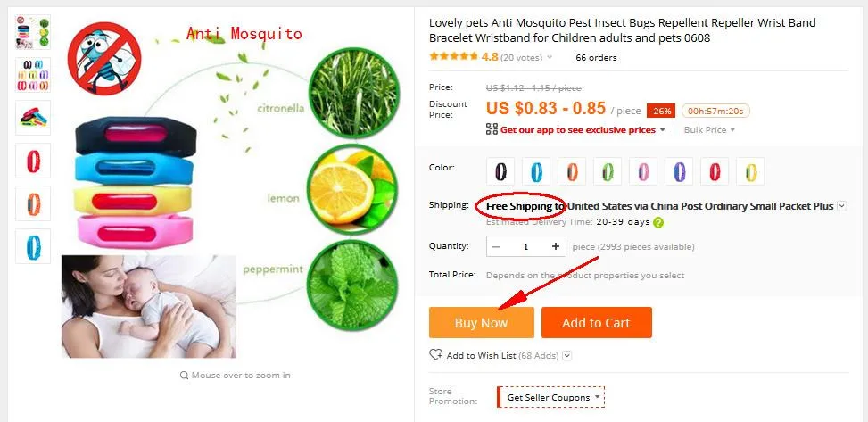This screenshot has height=422, width=868.
Task: Expand the Get Seller Coupons dropdown
Action: click(x=550, y=397)
